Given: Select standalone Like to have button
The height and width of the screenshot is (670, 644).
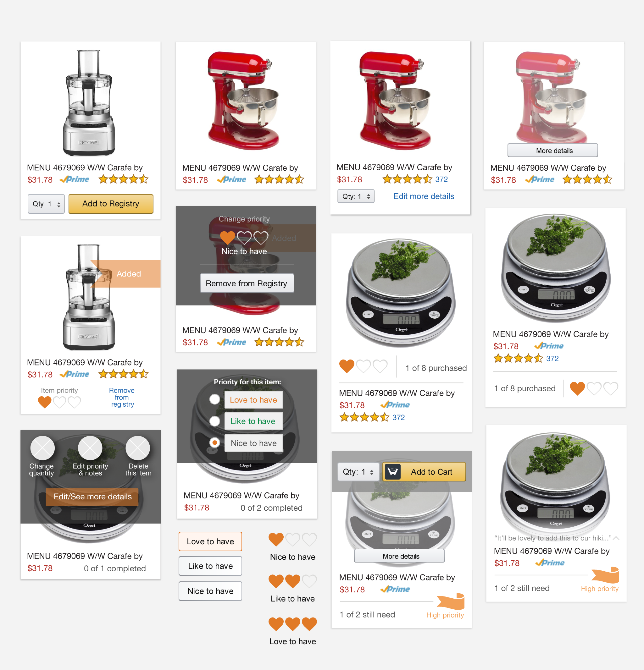Looking at the screenshot, I should coord(210,566).
